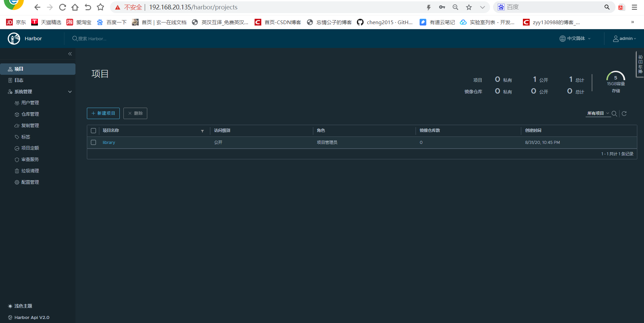The width and height of the screenshot is (644, 323).
Task: Open the library project link
Action: click(109, 143)
